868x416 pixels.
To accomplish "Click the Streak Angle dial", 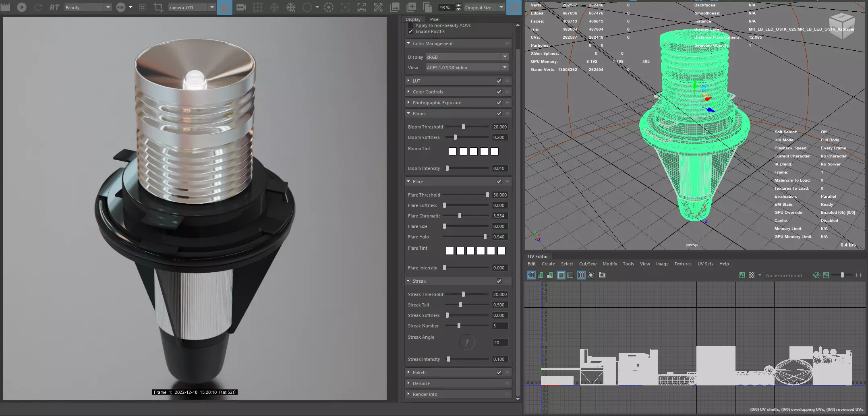I will coord(467,343).
